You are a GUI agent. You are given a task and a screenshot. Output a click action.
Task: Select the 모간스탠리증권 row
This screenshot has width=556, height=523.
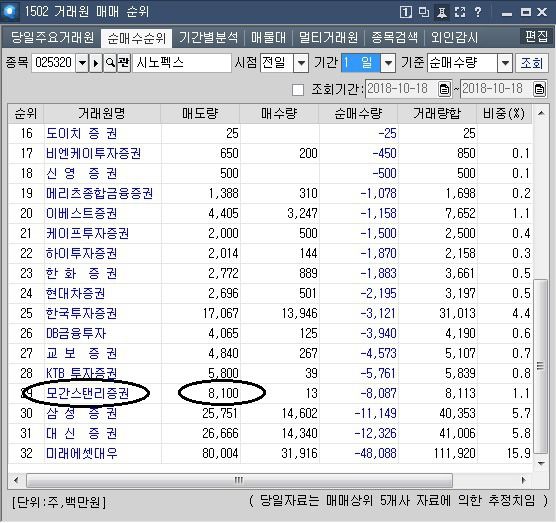tap(270, 394)
